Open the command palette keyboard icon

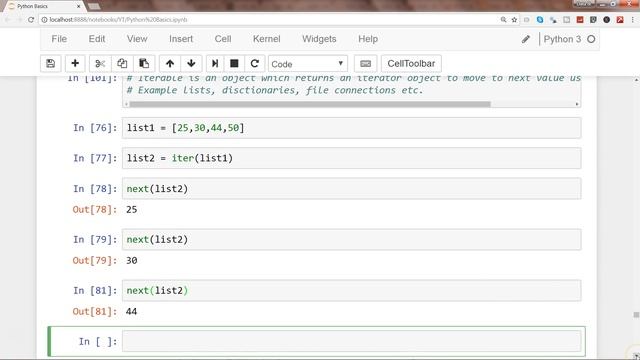click(x=366, y=64)
